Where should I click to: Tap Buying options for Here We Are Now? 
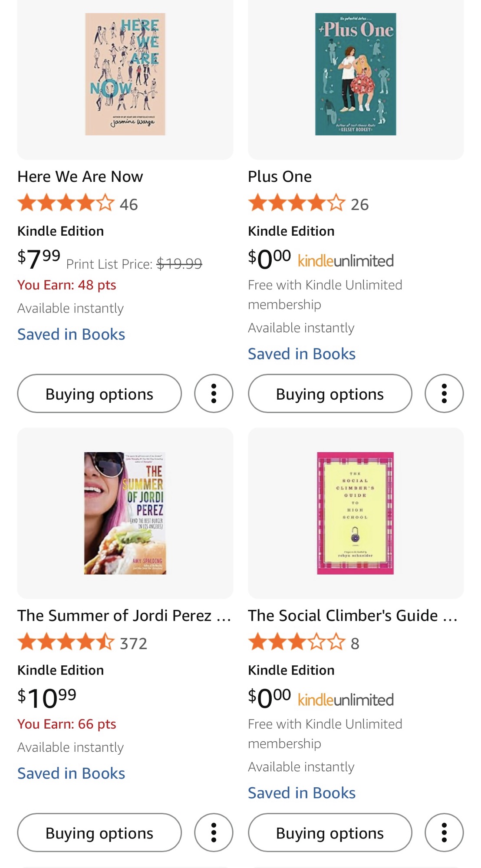point(99,394)
